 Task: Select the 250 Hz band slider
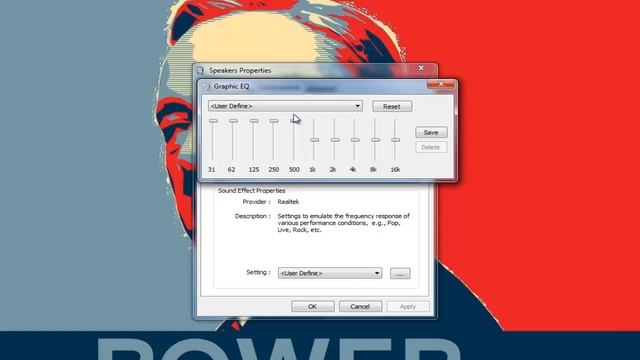[x=273, y=121]
